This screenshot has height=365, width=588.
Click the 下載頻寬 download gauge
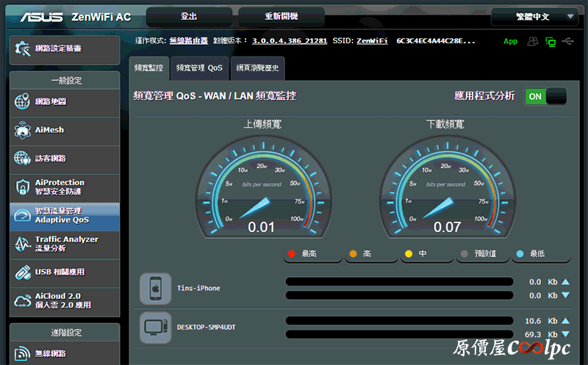(x=447, y=187)
